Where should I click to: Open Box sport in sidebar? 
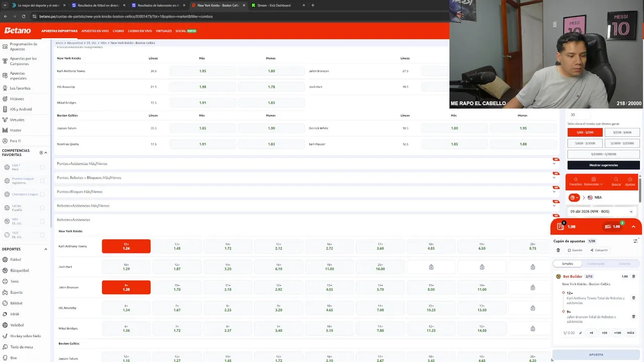tap(13, 358)
